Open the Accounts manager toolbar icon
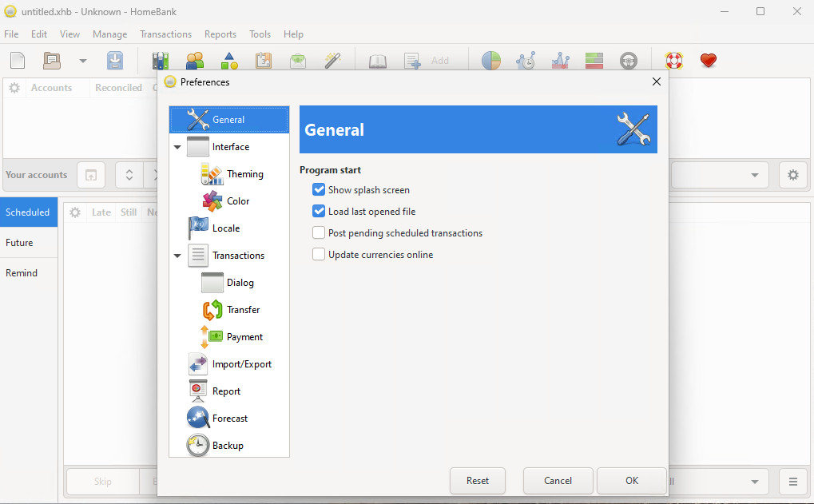Image resolution: width=814 pixels, height=504 pixels. (161, 61)
